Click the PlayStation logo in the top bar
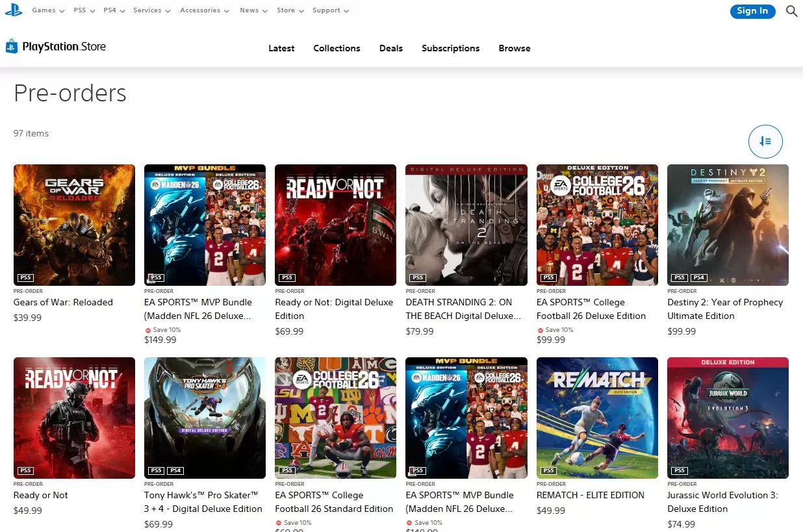 coord(14,10)
